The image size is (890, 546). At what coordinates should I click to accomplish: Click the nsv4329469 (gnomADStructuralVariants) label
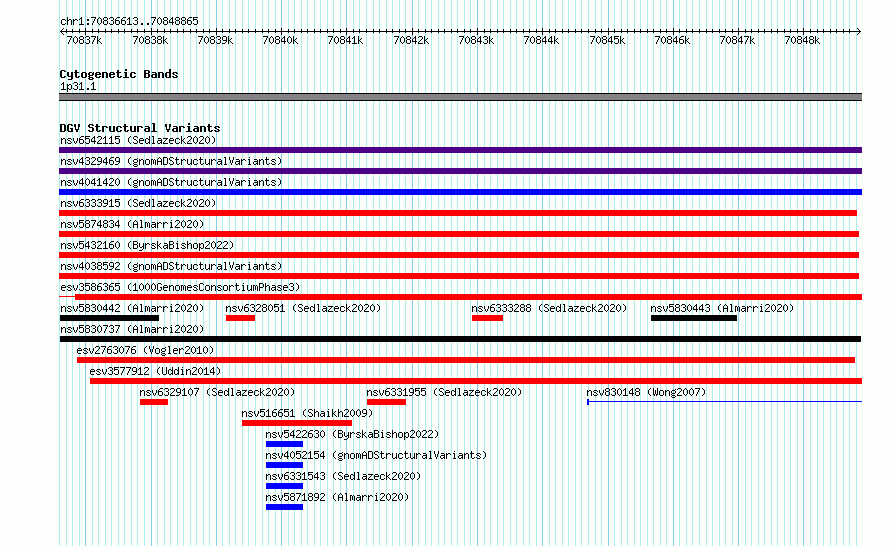click(171, 161)
